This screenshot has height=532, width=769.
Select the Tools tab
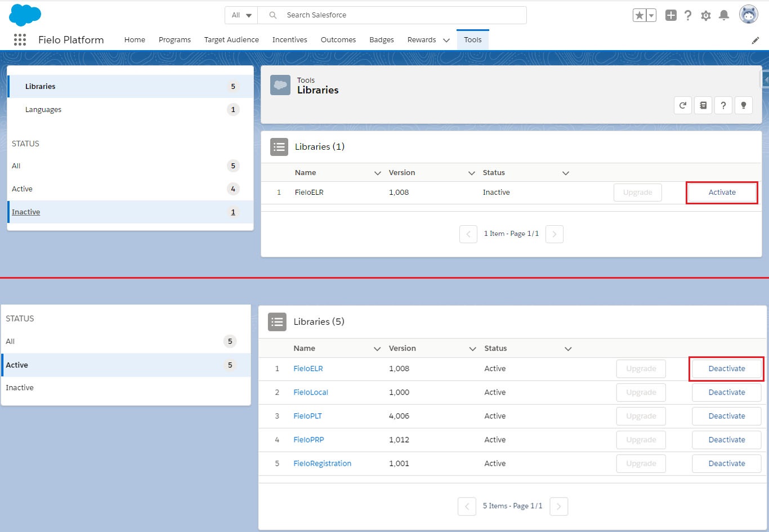tap(473, 40)
